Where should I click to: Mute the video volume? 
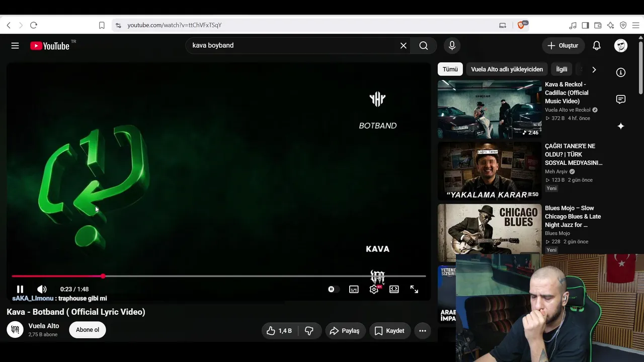(x=42, y=289)
